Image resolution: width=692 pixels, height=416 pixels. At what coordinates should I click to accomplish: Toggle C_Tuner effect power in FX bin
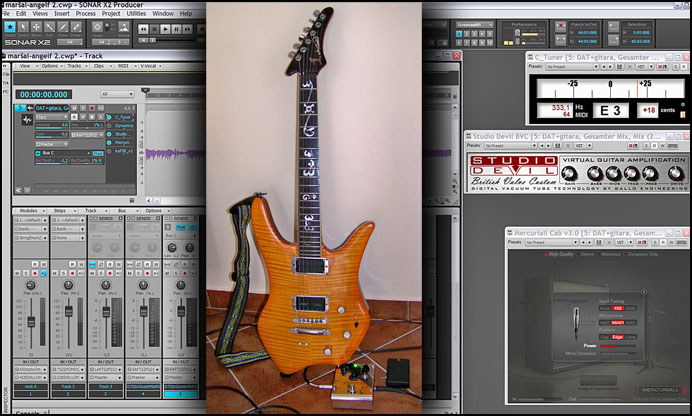tap(109, 117)
